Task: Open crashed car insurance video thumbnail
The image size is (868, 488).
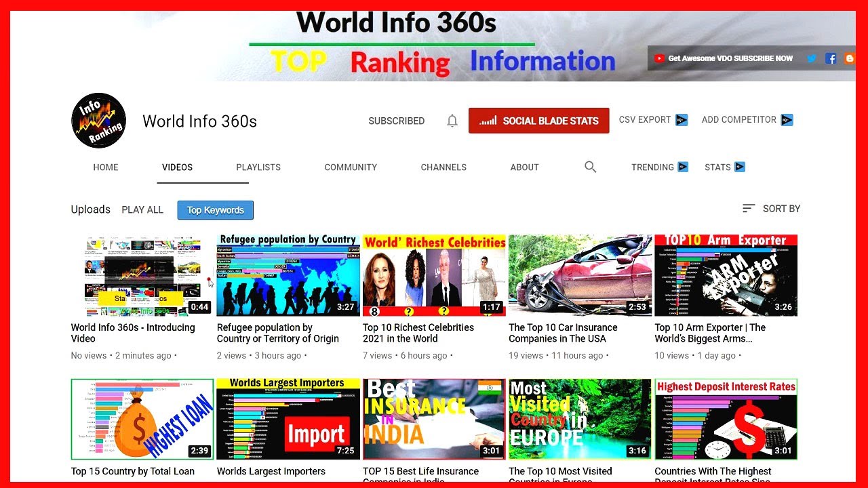Action: point(580,275)
